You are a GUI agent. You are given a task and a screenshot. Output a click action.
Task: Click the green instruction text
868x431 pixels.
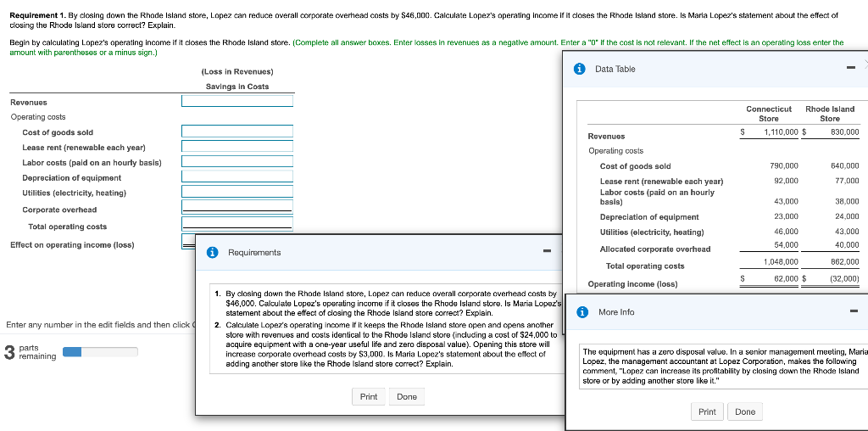[427, 48]
